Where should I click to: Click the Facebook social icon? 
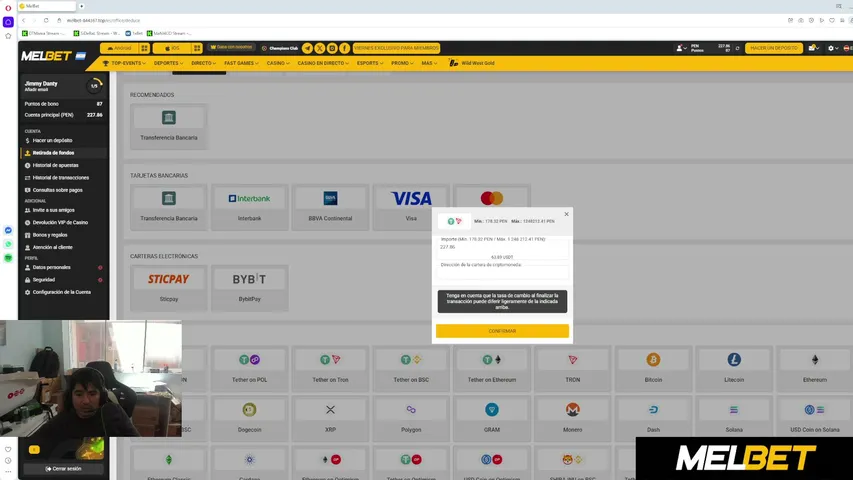[x=345, y=48]
